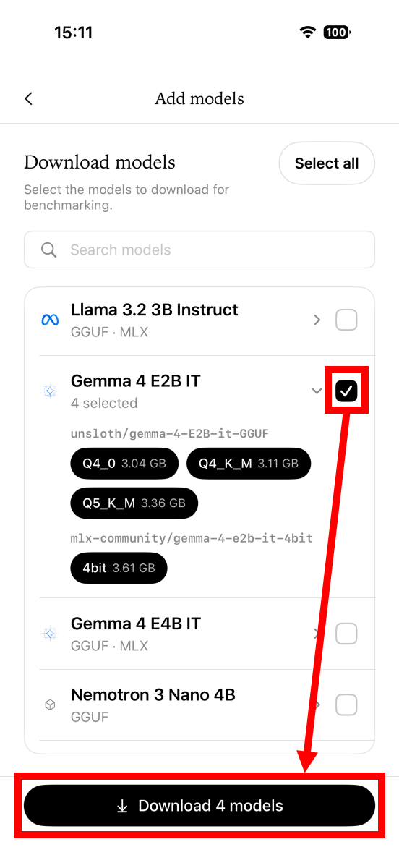Click the search magnifier icon
This screenshot has height=868, width=399.
click(49, 250)
